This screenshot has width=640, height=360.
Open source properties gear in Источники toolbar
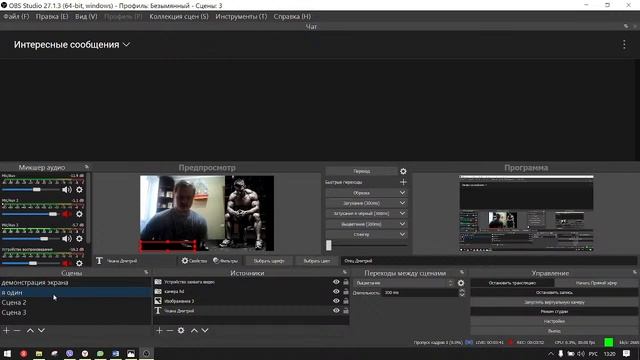181,330
